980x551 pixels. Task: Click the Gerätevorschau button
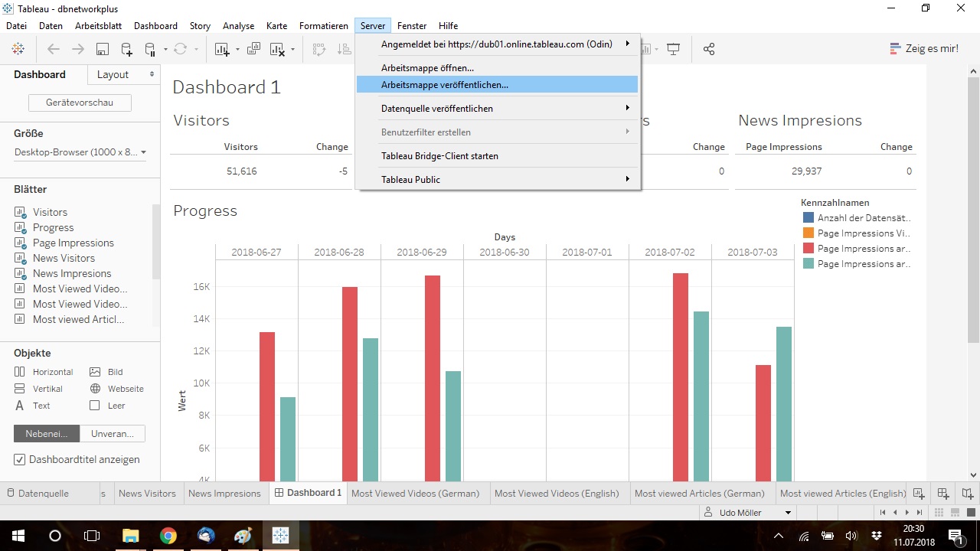pyautogui.click(x=80, y=103)
